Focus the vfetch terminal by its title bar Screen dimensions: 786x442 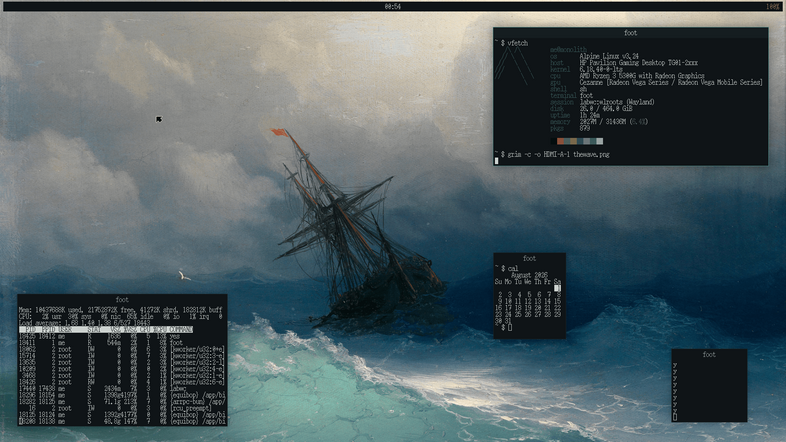[x=630, y=33]
